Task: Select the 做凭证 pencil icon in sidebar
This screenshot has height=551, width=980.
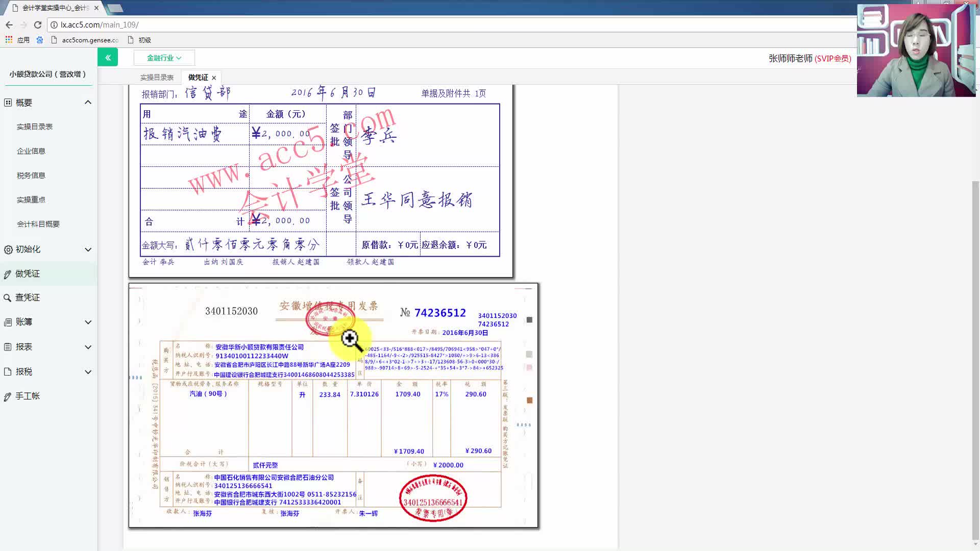Action: (x=7, y=273)
